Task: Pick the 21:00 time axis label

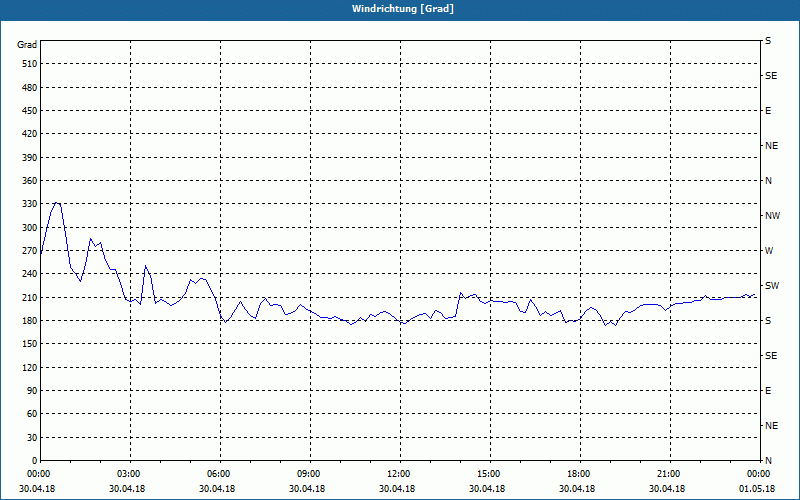Action: 670,474
